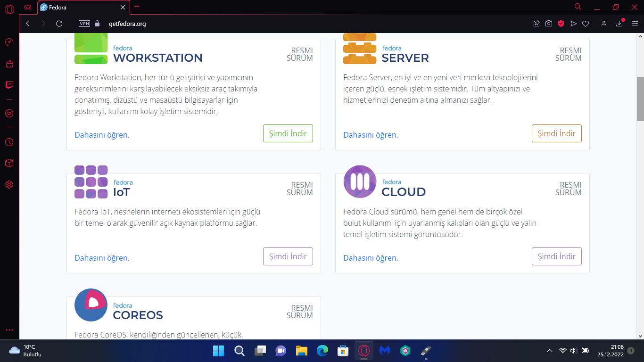Image resolution: width=644 pixels, height=362 pixels.
Task: Open Easy Setup sliders icon
Action: [x=635, y=24]
